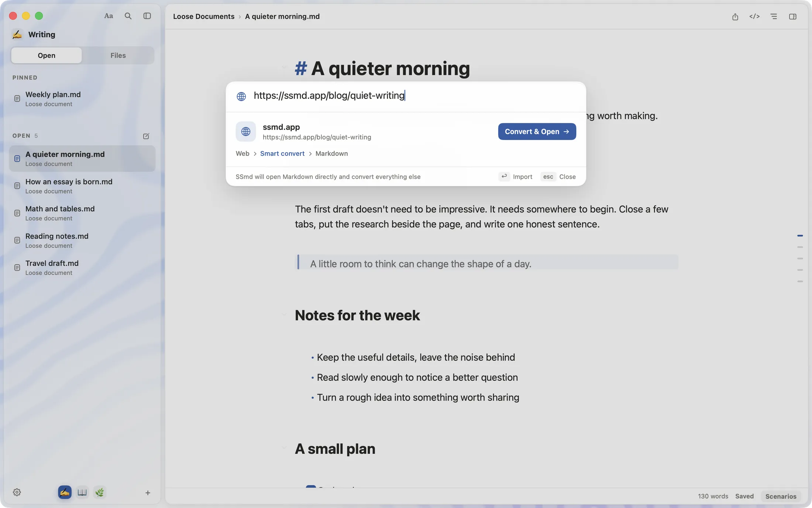Open the document outline icon
This screenshot has width=812, height=508.
[774, 17]
